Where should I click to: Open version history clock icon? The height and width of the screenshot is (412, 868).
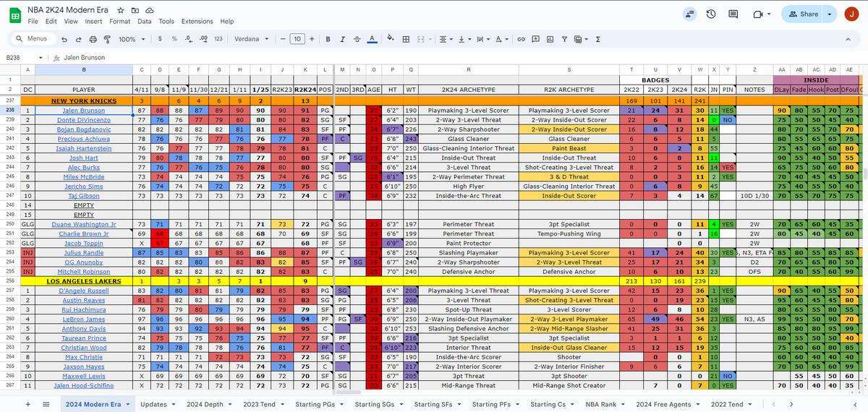(x=712, y=14)
